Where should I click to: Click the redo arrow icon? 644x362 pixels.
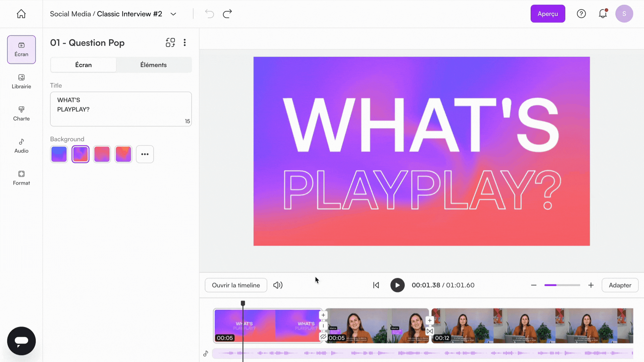coord(227,14)
